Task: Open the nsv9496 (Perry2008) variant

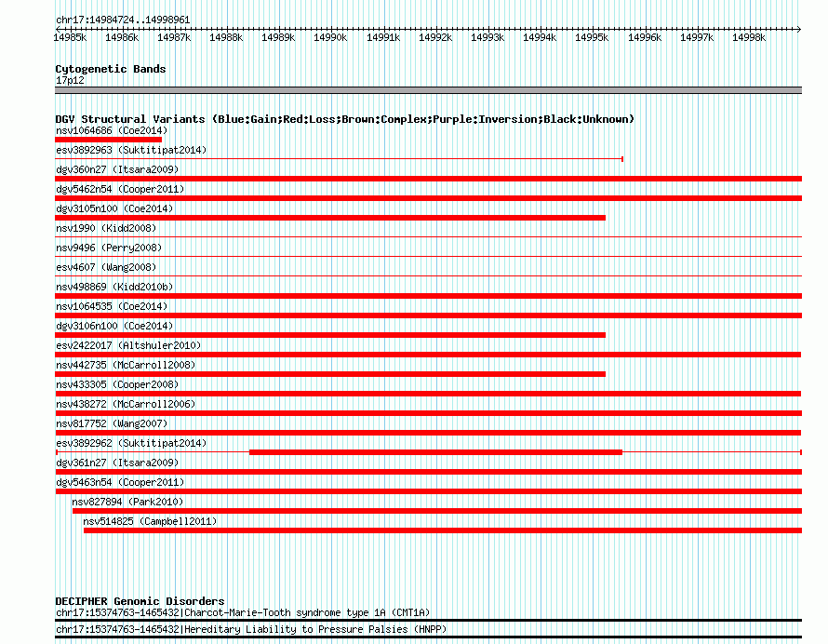Action: click(x=109, y=248)
